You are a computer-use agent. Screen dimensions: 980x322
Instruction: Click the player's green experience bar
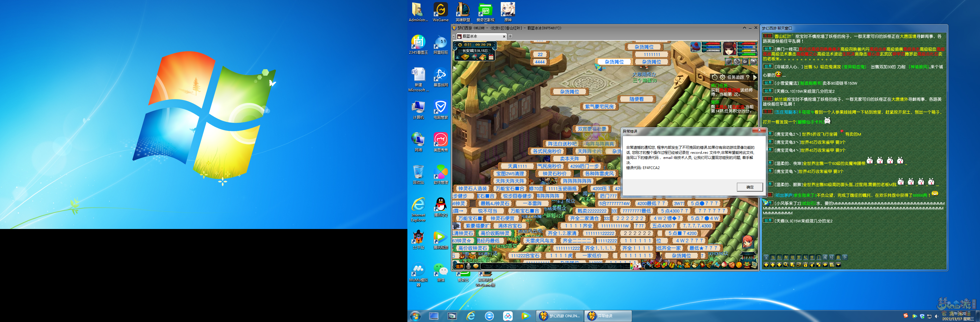tap(748, 54)
